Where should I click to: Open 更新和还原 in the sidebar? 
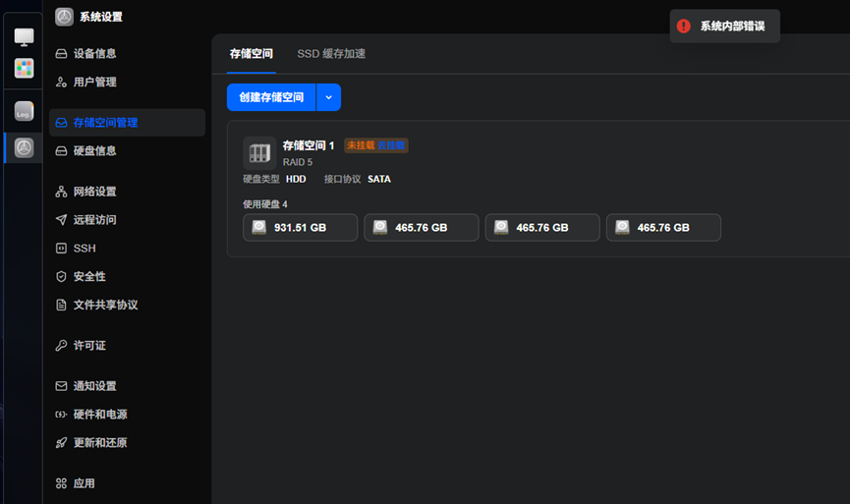(127, 443)
